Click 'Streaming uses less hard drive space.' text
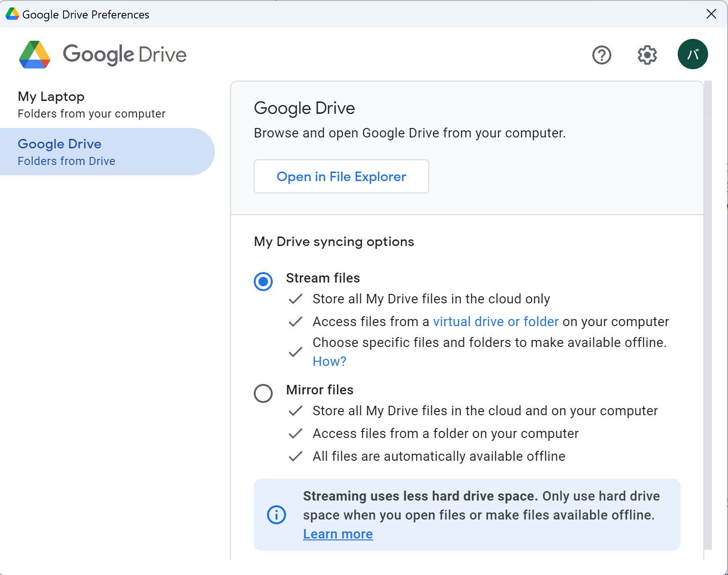 (420, 496)
